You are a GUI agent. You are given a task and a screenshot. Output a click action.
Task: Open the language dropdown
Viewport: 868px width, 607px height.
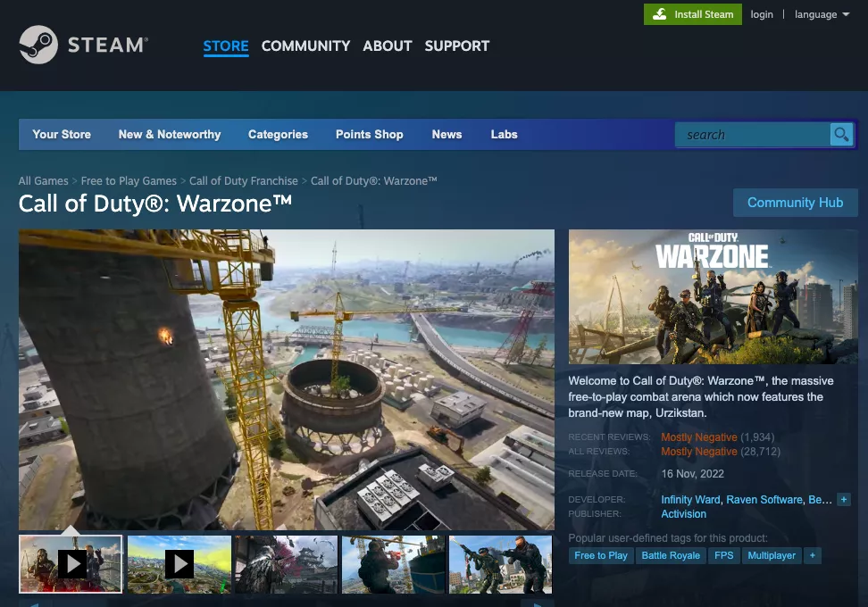click(822, 14)
